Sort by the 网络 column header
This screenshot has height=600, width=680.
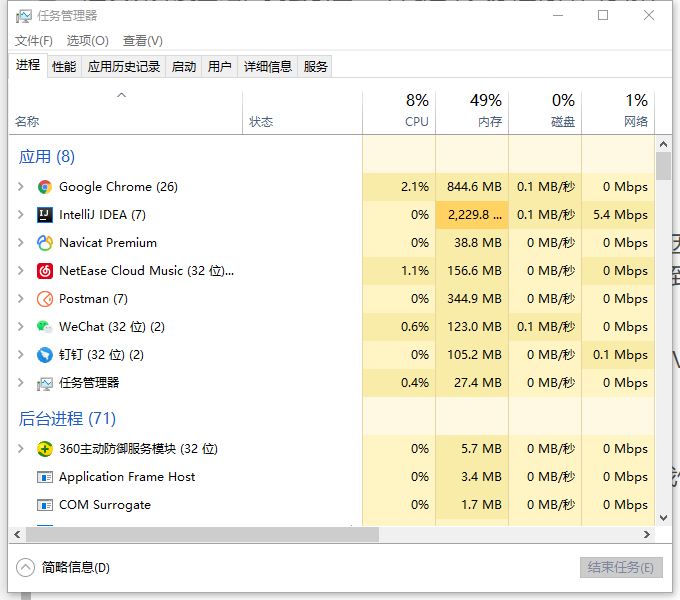618,112
